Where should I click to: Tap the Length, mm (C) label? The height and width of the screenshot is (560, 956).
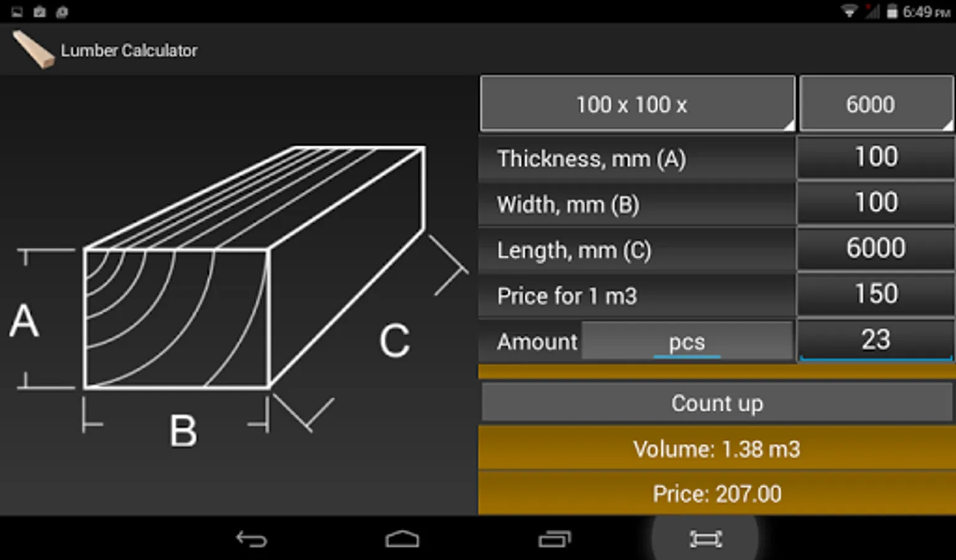tap(574, 250)
